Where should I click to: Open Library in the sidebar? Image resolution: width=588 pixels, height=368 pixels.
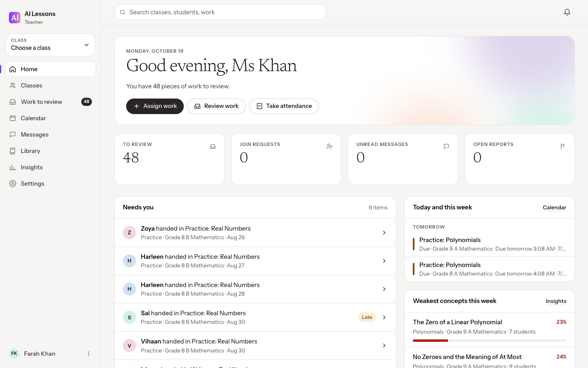point(51,151)
